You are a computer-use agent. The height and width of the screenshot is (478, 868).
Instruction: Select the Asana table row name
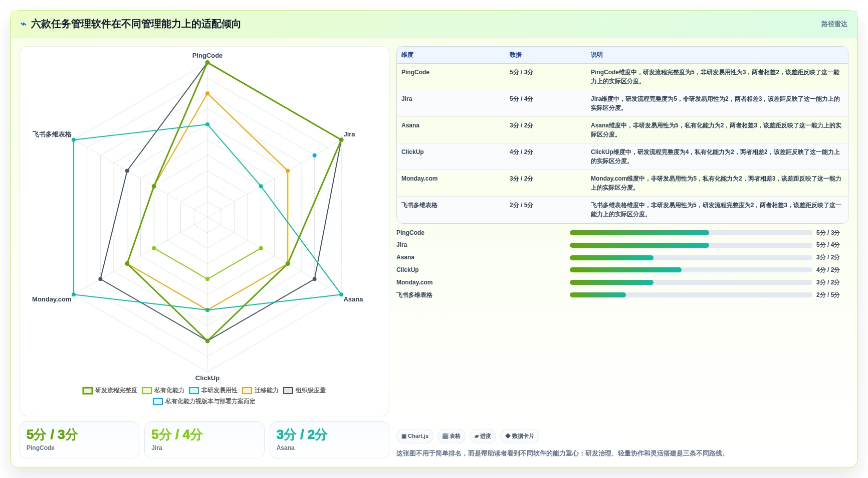point(410,125)
